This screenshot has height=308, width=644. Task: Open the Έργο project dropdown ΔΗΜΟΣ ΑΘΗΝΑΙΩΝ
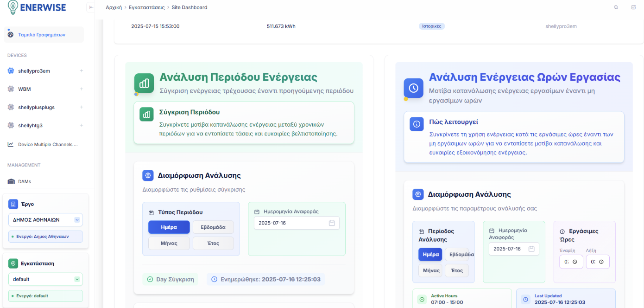[45, 220]
